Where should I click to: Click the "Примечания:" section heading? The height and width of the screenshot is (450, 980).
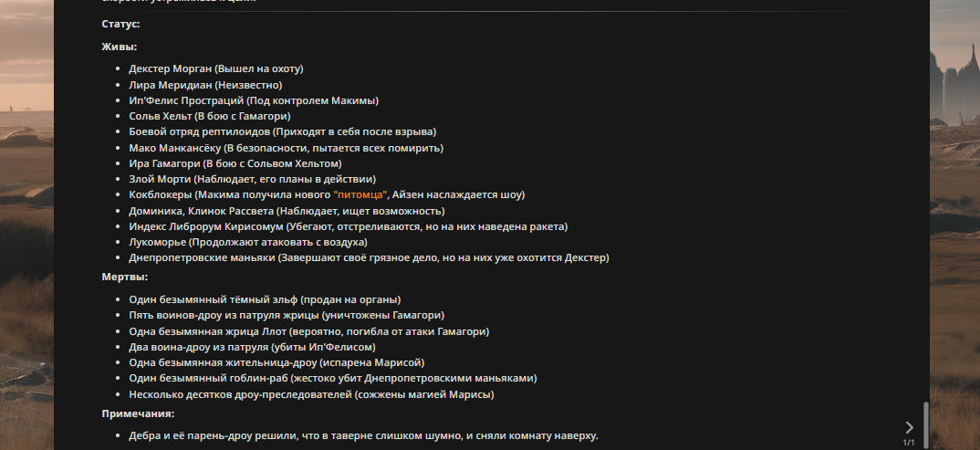click(x=138, y=413)
